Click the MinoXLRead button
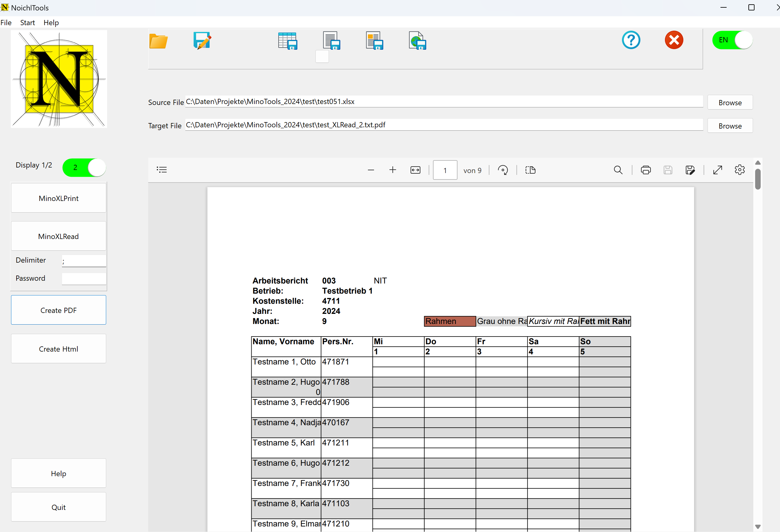This screenshot has width=780, height=532. pyautogui.click(x=59, y=236)
